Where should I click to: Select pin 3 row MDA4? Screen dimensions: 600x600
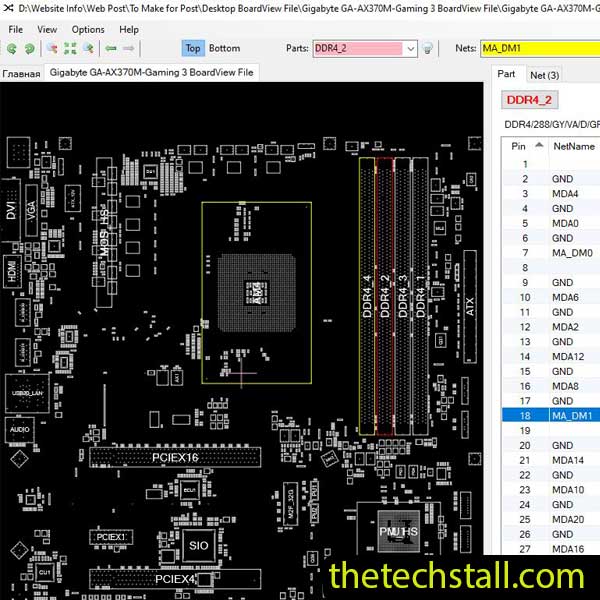tap(551, 194)
